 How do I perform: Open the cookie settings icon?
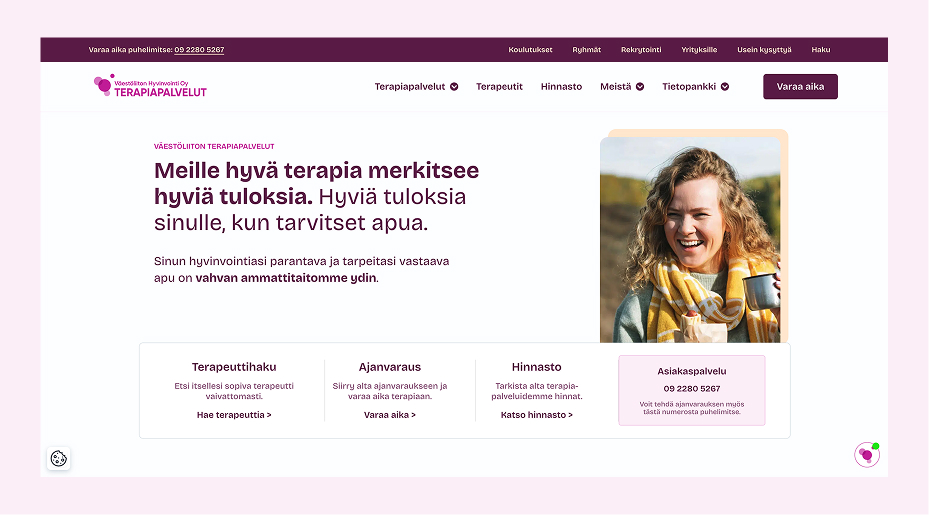[x=59, y=458]
